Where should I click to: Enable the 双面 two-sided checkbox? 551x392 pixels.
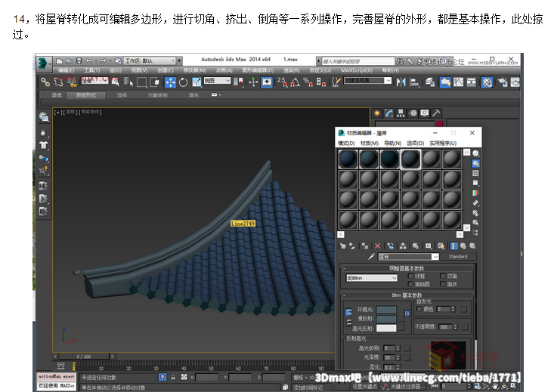(x=442, y=276)
